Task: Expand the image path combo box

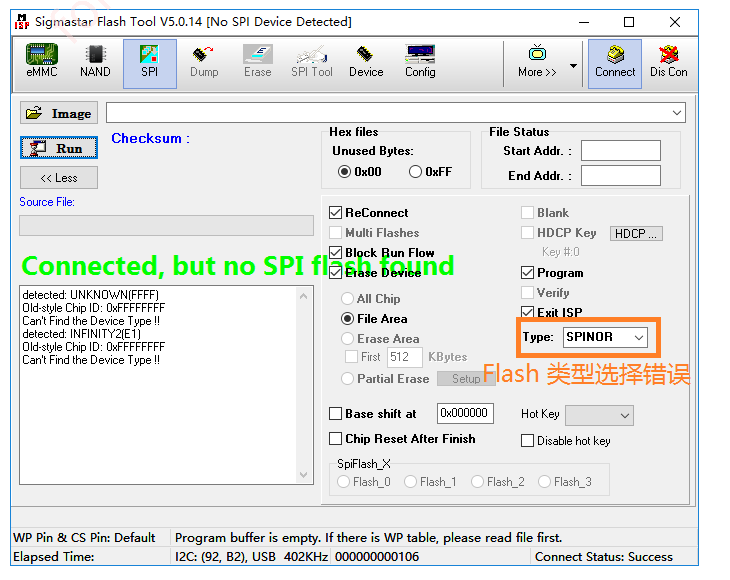Action: (x=676, y=113)
